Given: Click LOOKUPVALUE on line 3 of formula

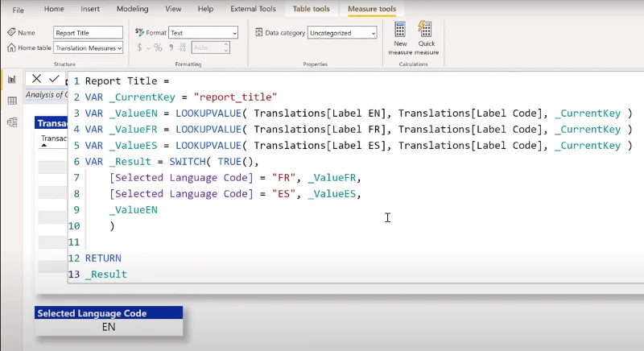Looking at the screenshot, I should [208, 114].
